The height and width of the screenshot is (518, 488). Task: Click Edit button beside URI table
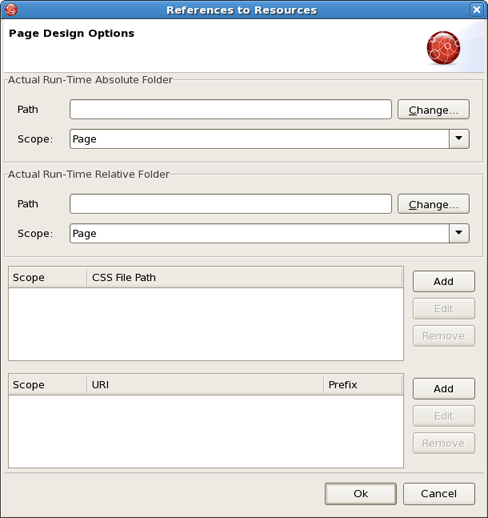444,416
